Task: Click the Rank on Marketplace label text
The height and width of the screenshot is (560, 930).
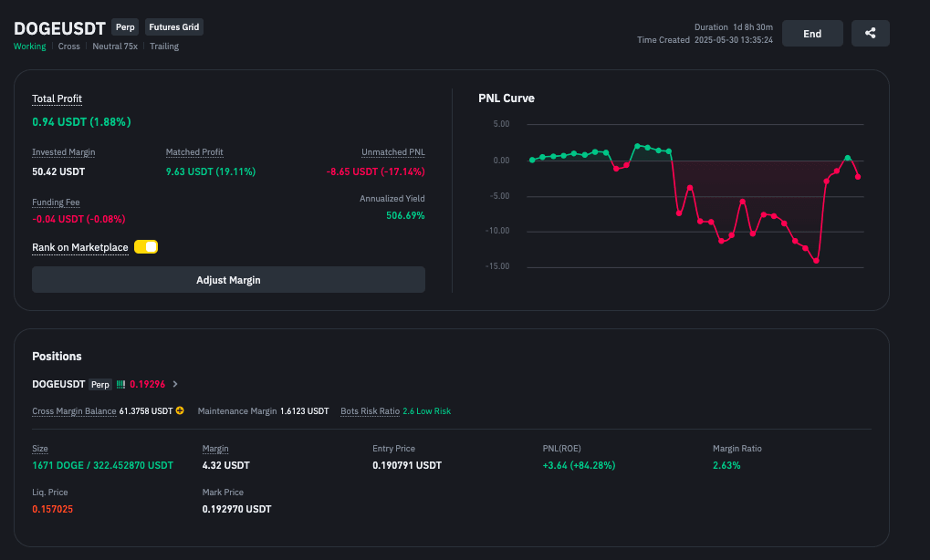Action: [x=80, y=247]
